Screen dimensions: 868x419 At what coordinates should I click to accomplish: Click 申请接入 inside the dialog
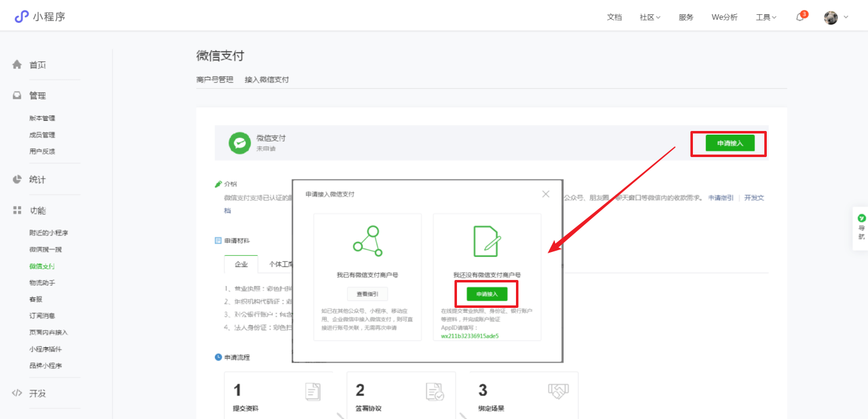tap(487, 294)
